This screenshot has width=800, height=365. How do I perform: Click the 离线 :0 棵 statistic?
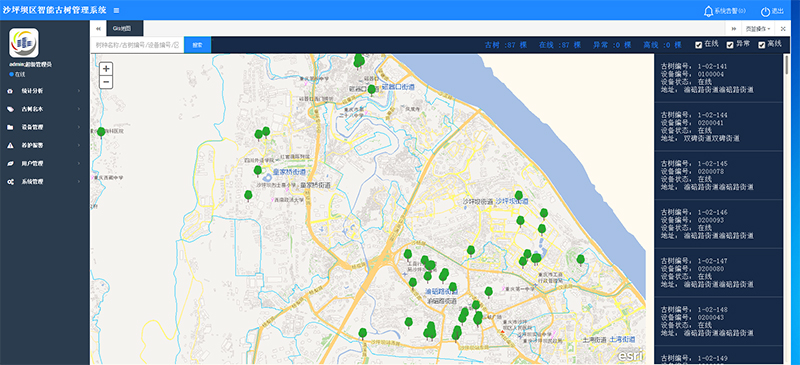click(x=662, y=45)
